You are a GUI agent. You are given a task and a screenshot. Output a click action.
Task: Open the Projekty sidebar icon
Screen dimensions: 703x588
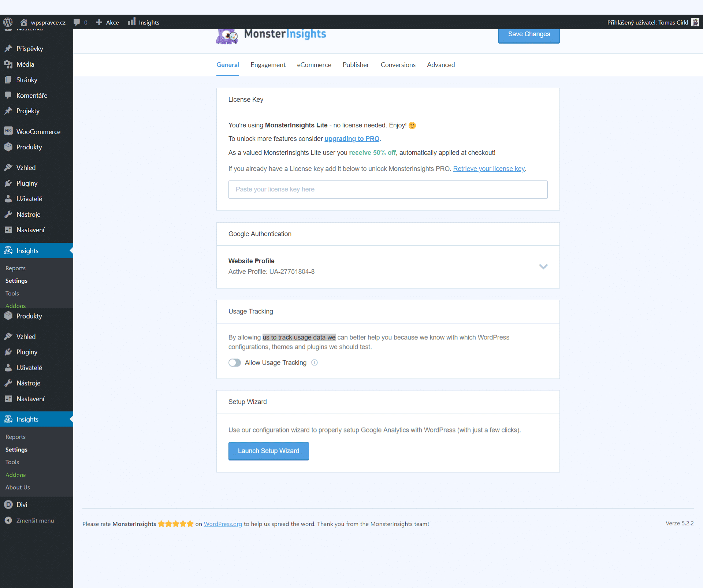(8, 111)
